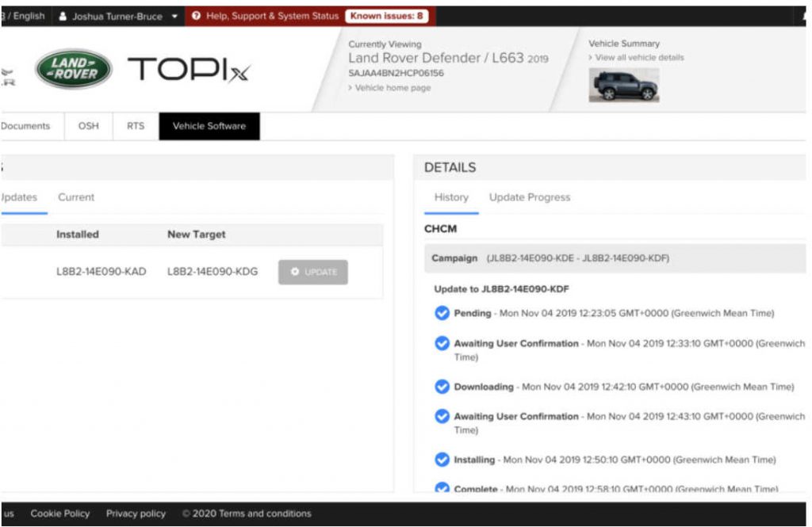Click the Land Rover oval logo
Viewport: 812px width, 527px height.
coord(74,70)
